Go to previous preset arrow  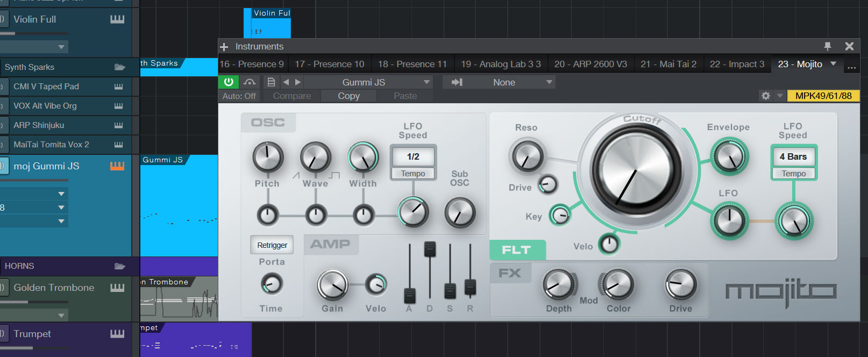coord(286,82)
